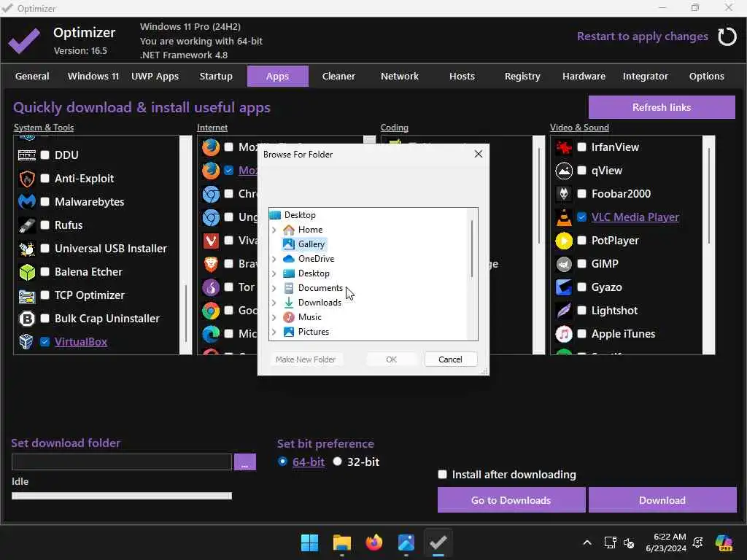Click the IrfanView red icon
Image resolution: width=747 pixels, height=560 pixels.
564,147
